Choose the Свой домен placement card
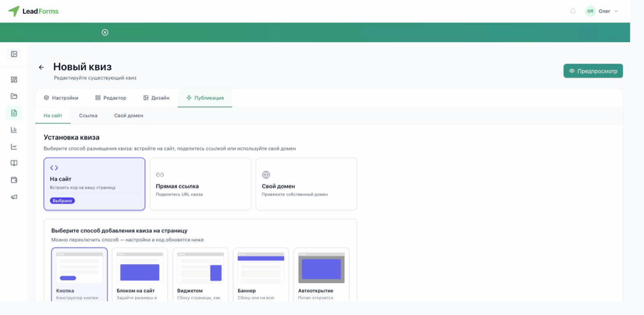The image size is (644, 315). 306,184
